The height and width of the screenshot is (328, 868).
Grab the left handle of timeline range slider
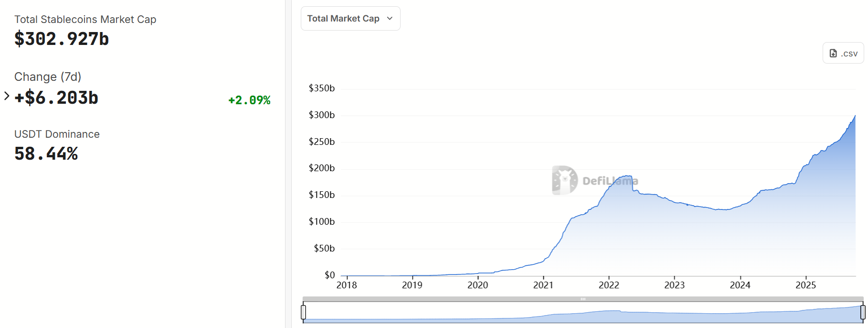pos(303,312)
